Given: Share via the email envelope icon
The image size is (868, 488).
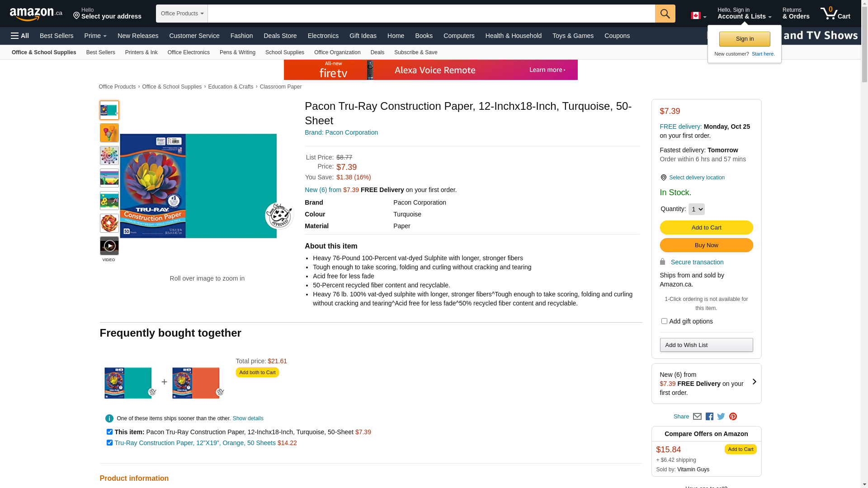Looking at the screenshot, I should click(x=697, y=417).
